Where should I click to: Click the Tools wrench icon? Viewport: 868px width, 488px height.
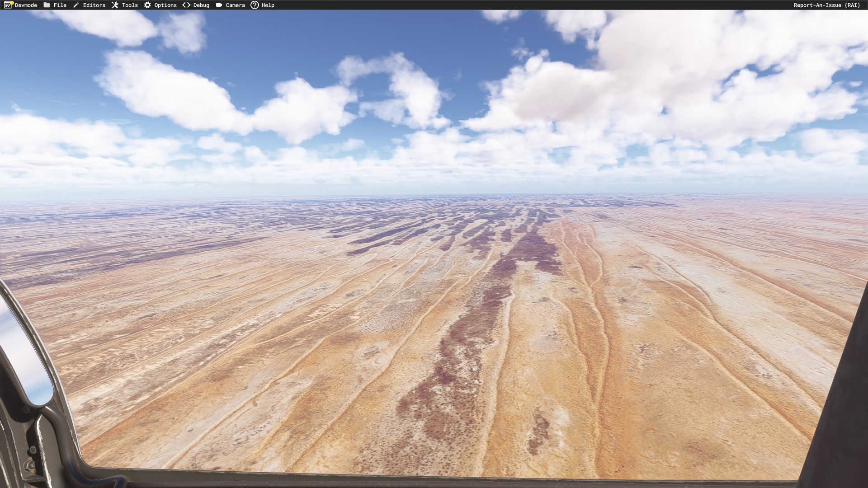coord(115,5)
